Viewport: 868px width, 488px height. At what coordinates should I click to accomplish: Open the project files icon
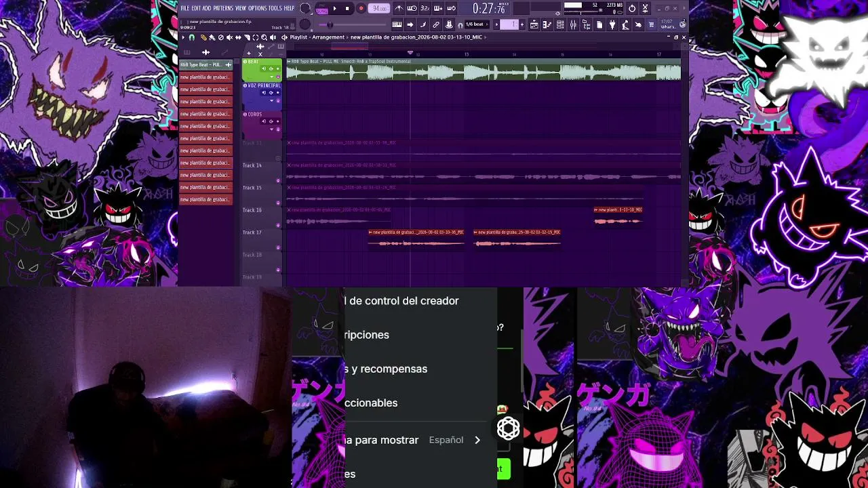point(599,24)
